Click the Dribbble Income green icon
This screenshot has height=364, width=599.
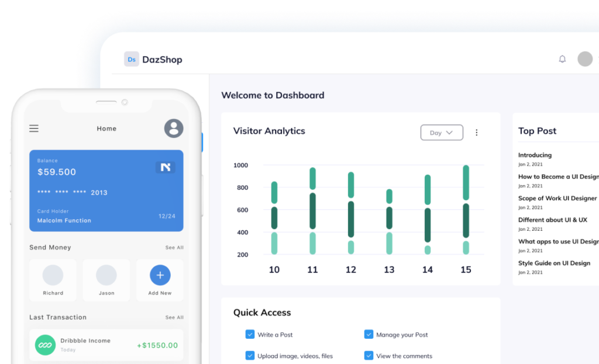click(45, 345)
